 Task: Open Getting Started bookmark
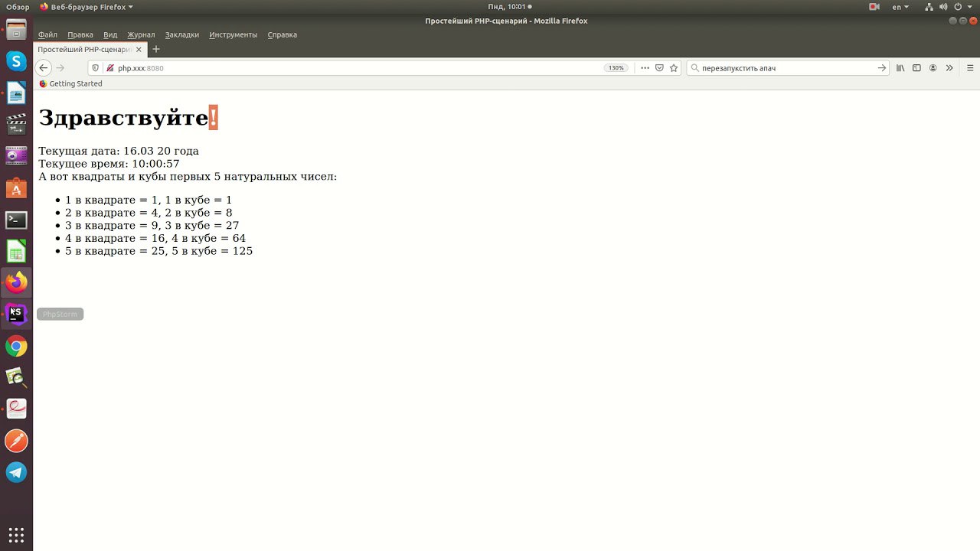tap(70, 83)
